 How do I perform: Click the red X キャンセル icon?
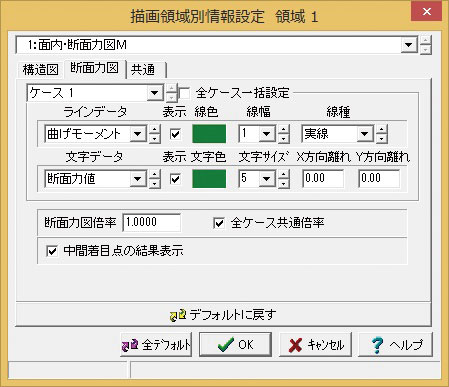coord(295,345)
